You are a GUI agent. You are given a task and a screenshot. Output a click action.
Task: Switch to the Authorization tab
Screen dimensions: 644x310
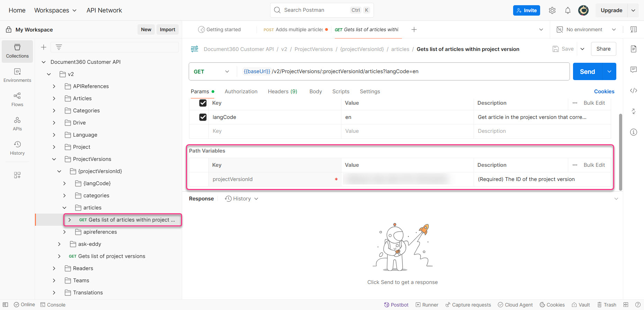pyautogui.click(x=241, y=92)
